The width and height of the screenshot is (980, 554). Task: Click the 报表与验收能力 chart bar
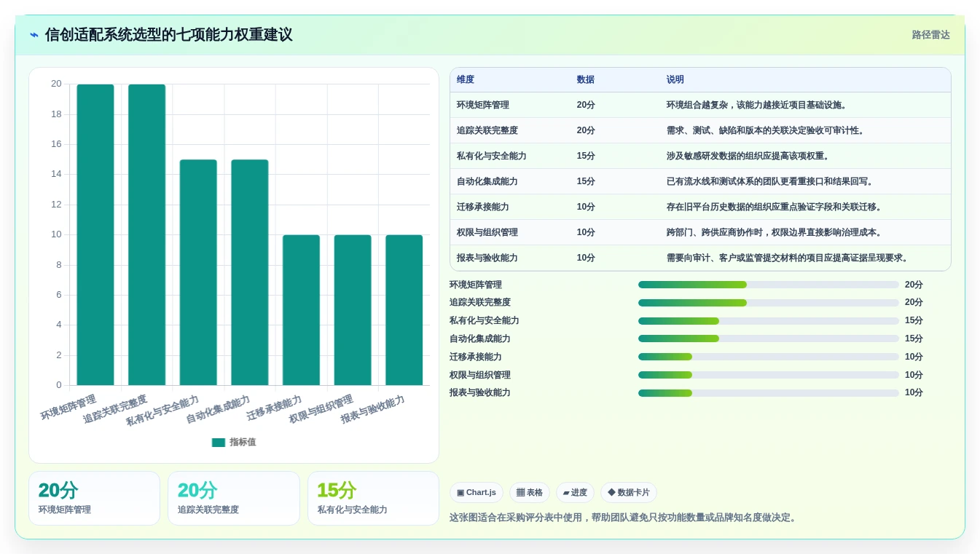(404, 310)
